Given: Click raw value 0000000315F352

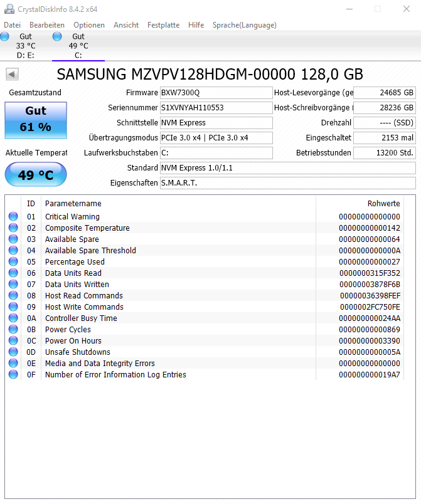Looking at the screenshot, I should (370, 273).
